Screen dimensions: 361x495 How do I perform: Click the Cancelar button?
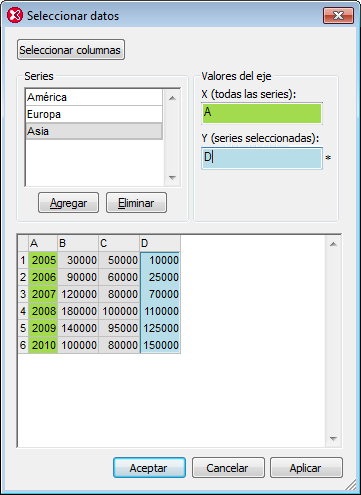pyautogui.click(x=228, y=468)
